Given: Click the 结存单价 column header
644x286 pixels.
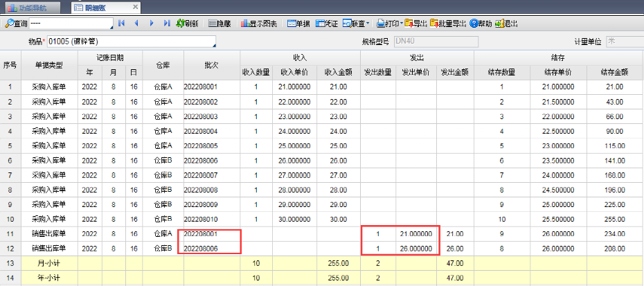Looking at the screenshot, I should point(557,72).
